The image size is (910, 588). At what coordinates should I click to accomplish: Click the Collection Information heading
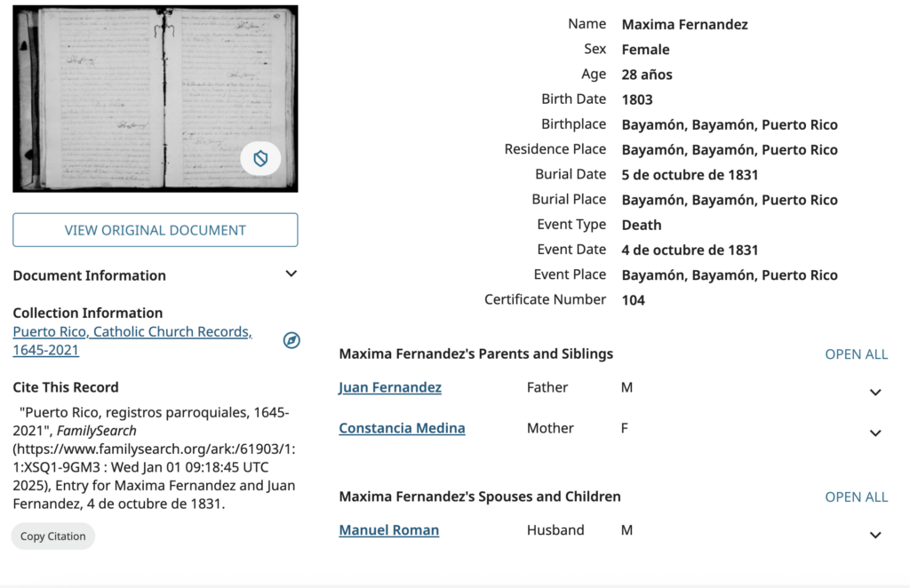coord(88,313)
